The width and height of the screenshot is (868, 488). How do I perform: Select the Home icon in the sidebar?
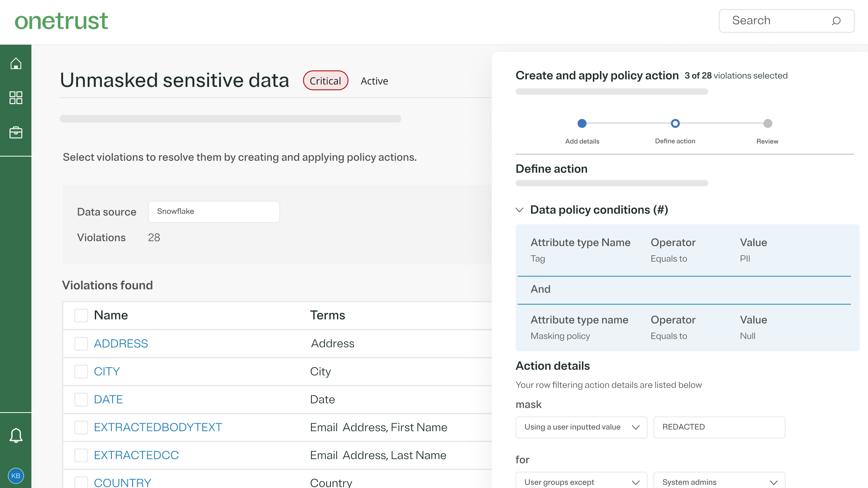click(x=16, y=63)
